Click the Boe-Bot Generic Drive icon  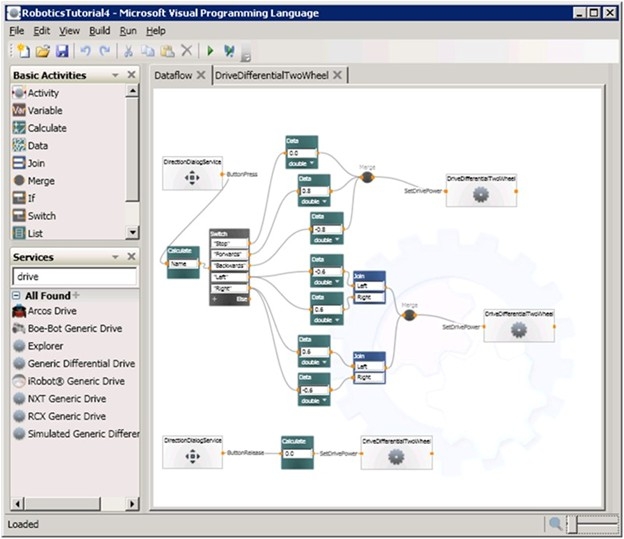click(x=19, y=328)
